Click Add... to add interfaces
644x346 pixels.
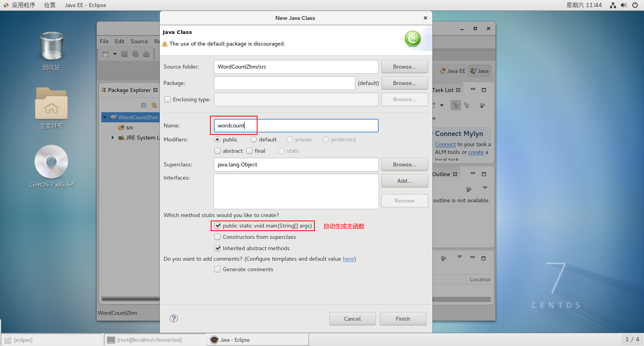point(404,181)
